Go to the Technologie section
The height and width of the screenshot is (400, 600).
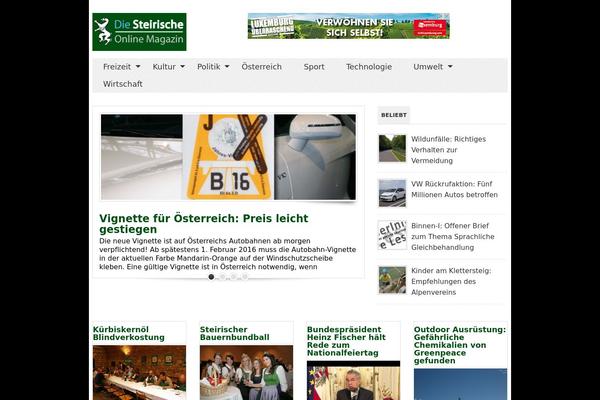pyautogui.click(x=369, y=67)
